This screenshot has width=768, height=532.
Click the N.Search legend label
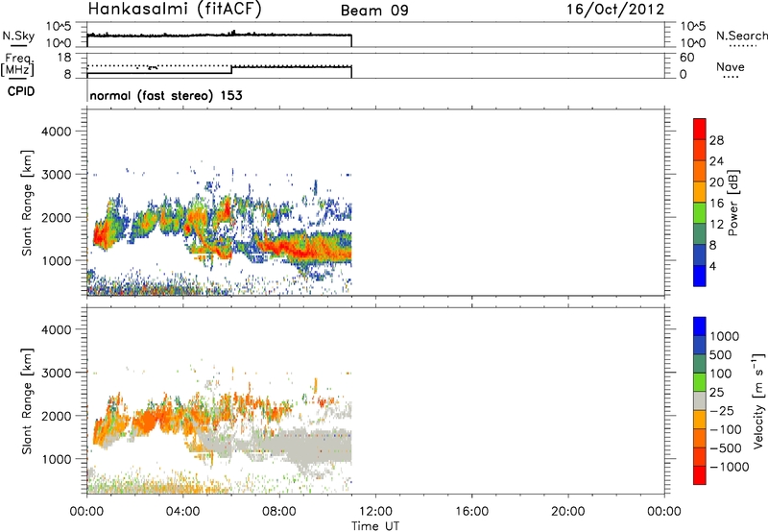[741, 36]
